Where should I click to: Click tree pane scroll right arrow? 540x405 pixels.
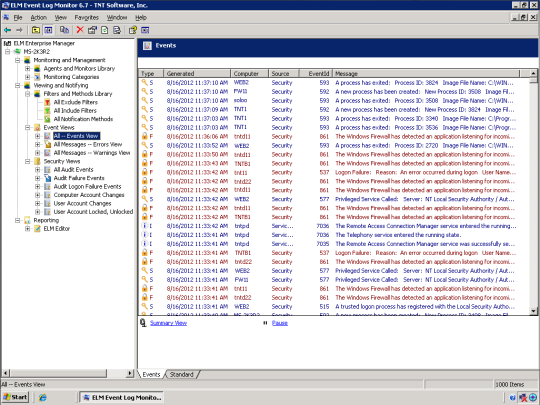130,373
